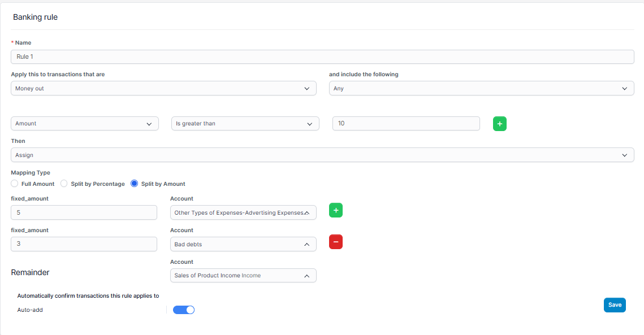This screenshot has width=644, height=335.
Task: Remove the Bad debts split row
Action: (335, 242)
